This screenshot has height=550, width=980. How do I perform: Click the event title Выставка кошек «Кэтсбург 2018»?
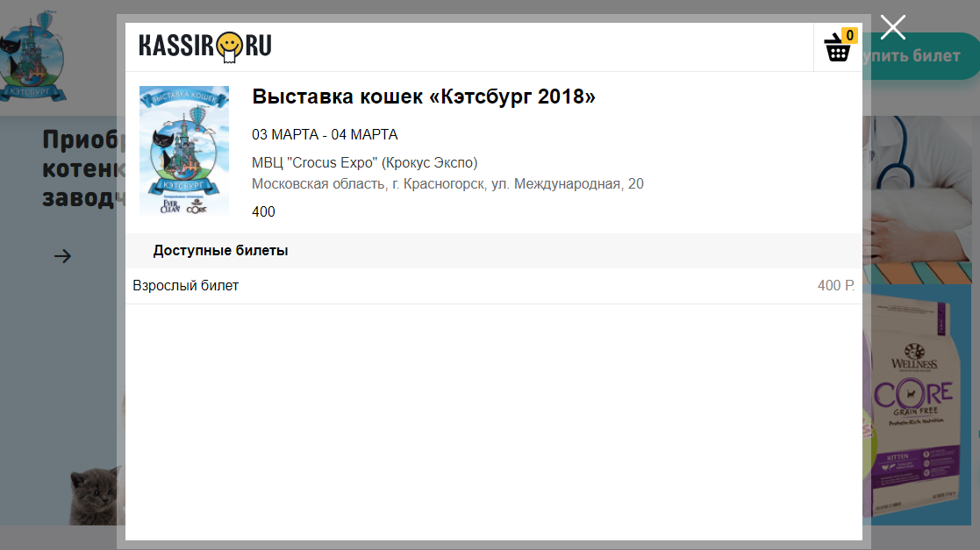[424, 96]
